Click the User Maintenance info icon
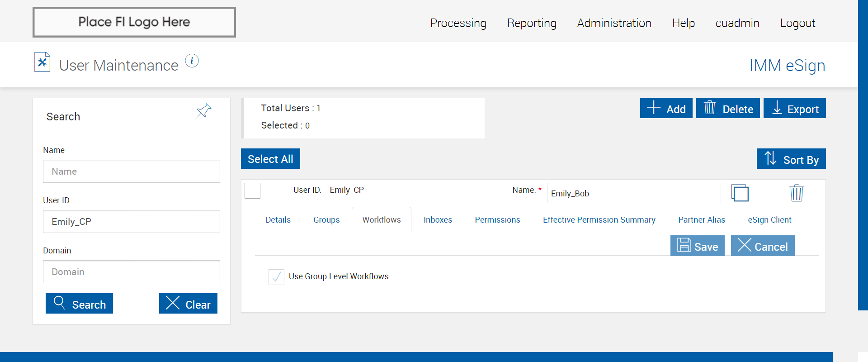Viewport: 868px width, 362px height. pyautogui.click(x=192, y=61)
